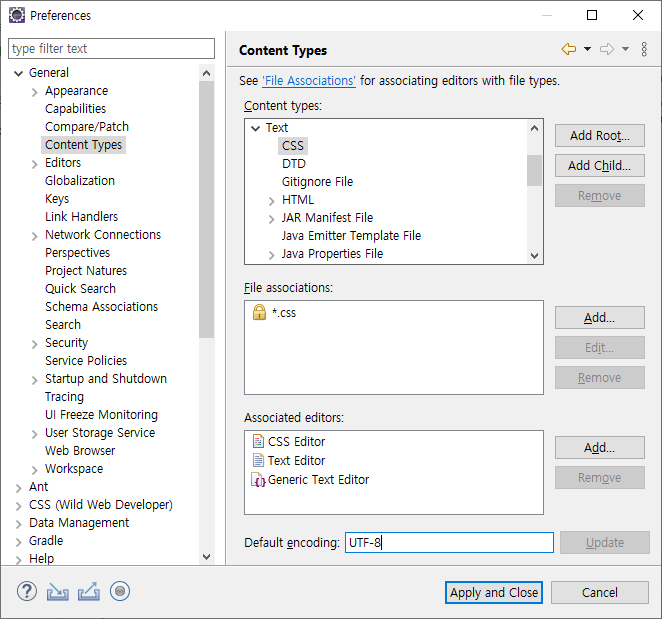The height and width of the screenshot is (619, 662).
Task: Select Capabilities in the tree
Action: coord(76,109)
